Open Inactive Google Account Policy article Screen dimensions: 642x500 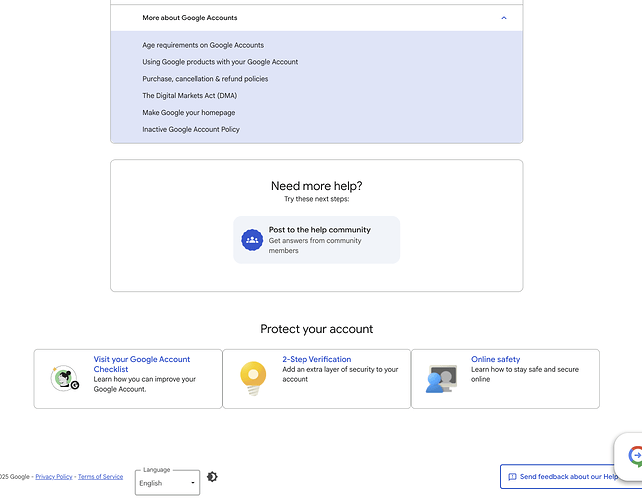[191, 129]
